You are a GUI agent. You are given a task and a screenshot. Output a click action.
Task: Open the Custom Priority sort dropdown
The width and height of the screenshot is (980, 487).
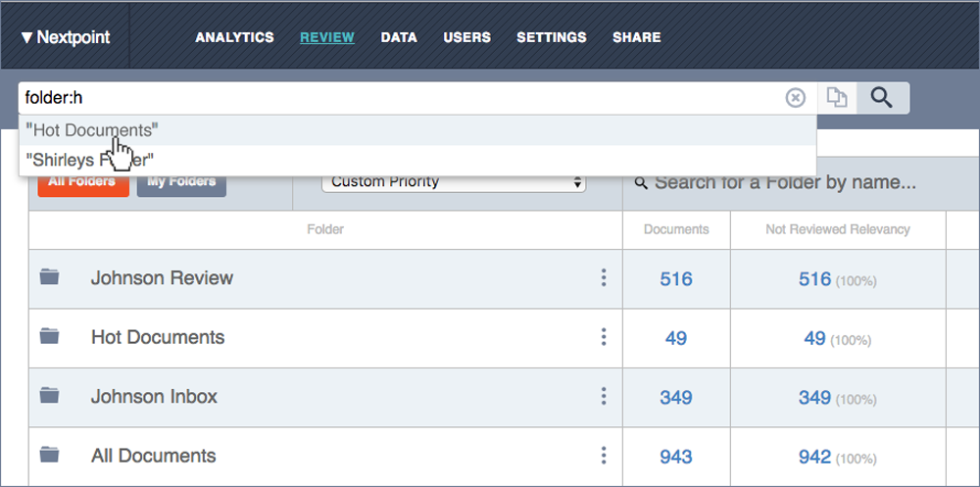pos(454,182)
